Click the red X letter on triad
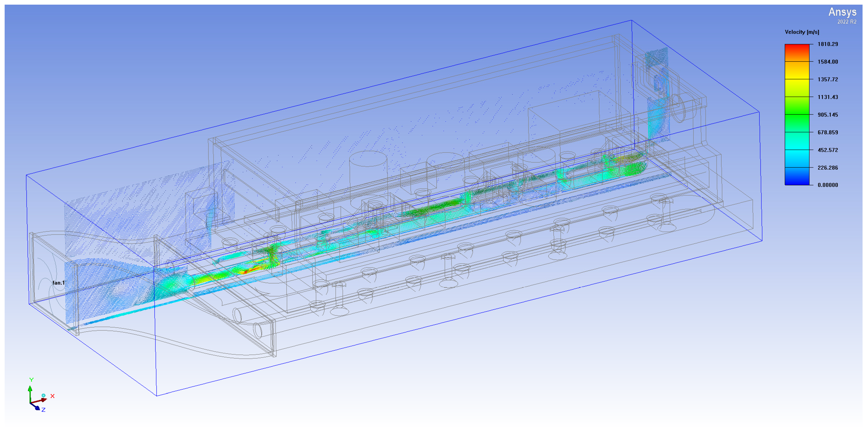868x438 pixels. pyautogui.click(x=52, y=396)
